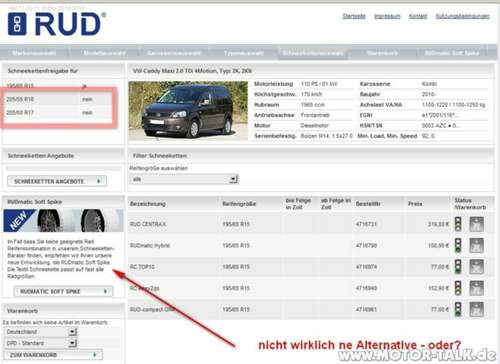Open the DPD - Standard shipping dropdown

(41, 343)
